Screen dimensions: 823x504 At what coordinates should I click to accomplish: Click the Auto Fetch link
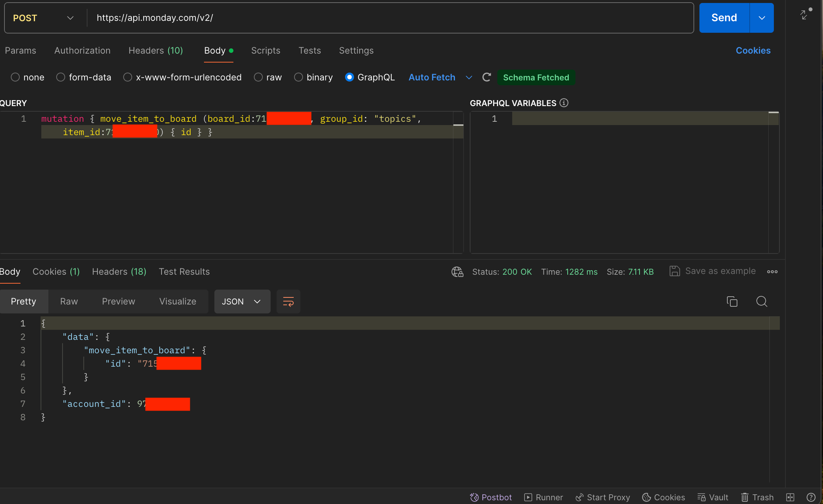[x=432, y=77]
